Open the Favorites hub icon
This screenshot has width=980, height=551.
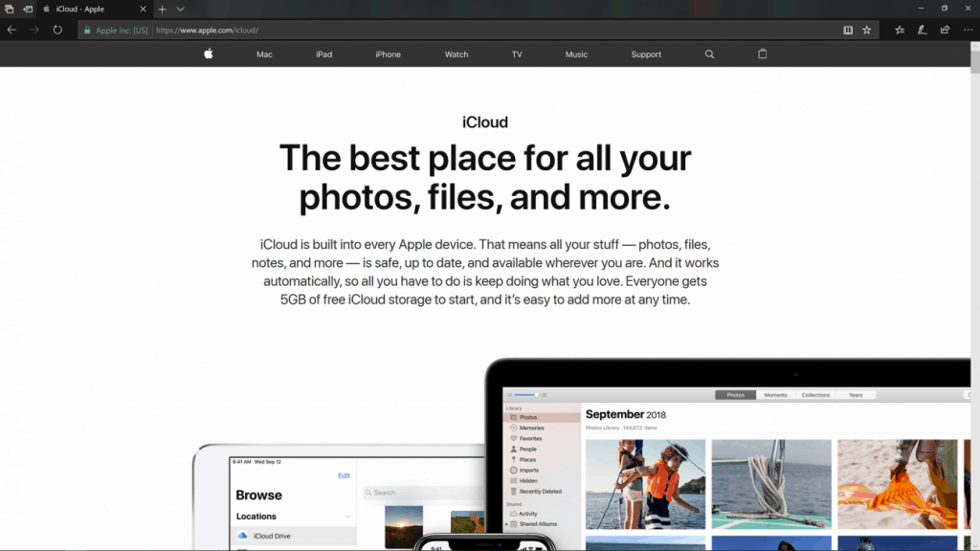(x=900, y=30)
